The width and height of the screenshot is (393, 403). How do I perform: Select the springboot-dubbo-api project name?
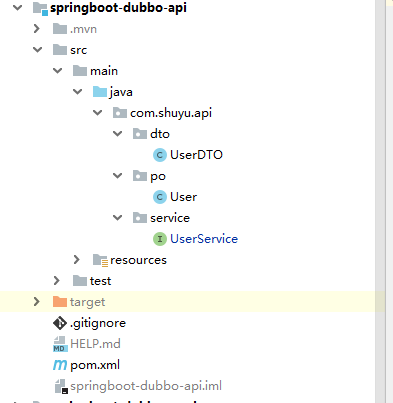pyautogui.click(x=118, y=8)
